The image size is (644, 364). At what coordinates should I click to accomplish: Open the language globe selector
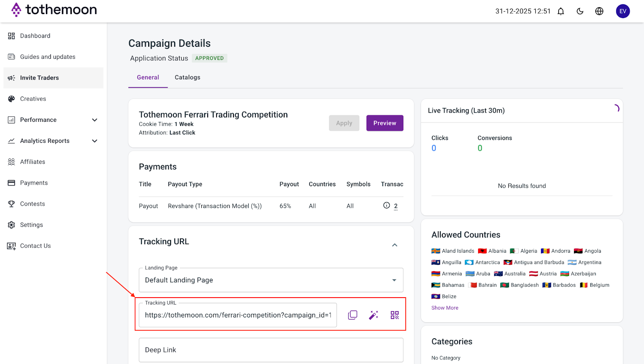[x=599, y=11]
